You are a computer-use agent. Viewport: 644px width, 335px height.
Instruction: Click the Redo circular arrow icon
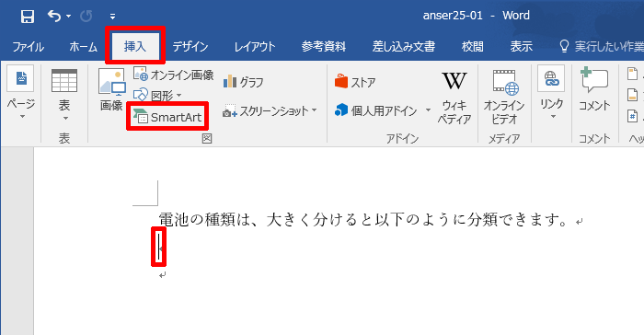(86, 16)
